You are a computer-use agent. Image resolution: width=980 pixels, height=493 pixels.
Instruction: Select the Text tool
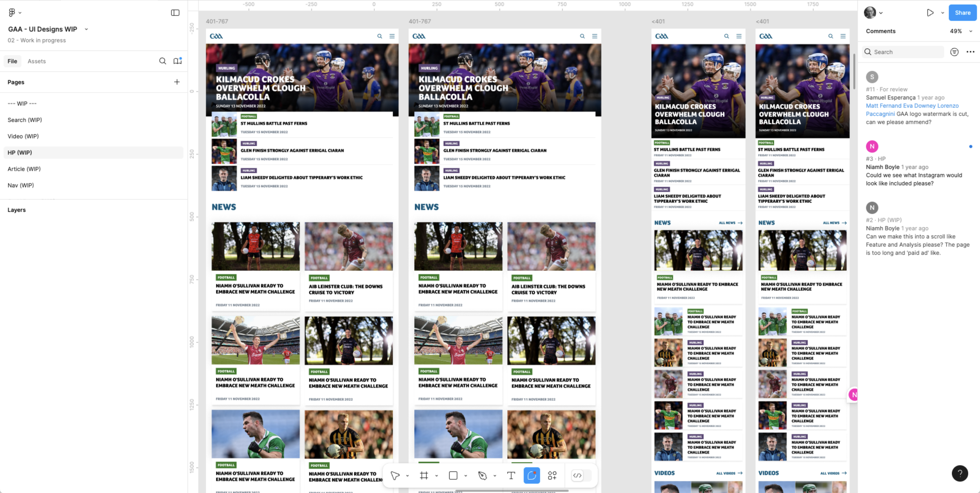click(x=511, y=475)
